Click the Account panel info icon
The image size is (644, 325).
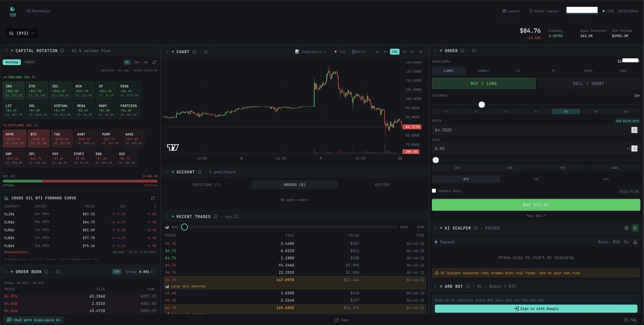click(x=200, y=172)
